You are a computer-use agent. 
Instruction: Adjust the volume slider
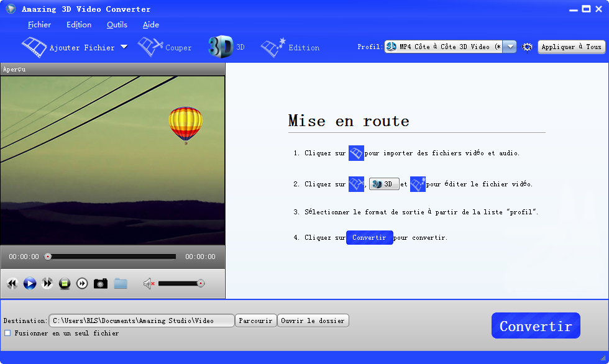coord(181,284)
